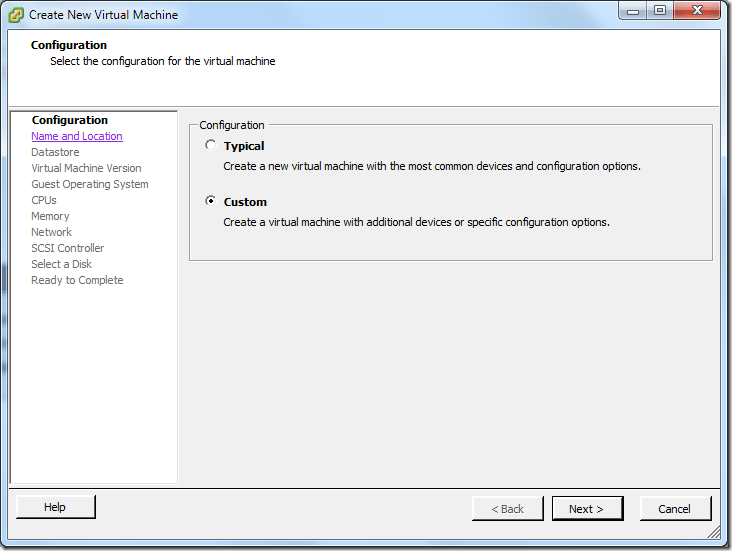Click the Guest Operating System step
Viewport: 732px width, 551px height.
[90, 184]
